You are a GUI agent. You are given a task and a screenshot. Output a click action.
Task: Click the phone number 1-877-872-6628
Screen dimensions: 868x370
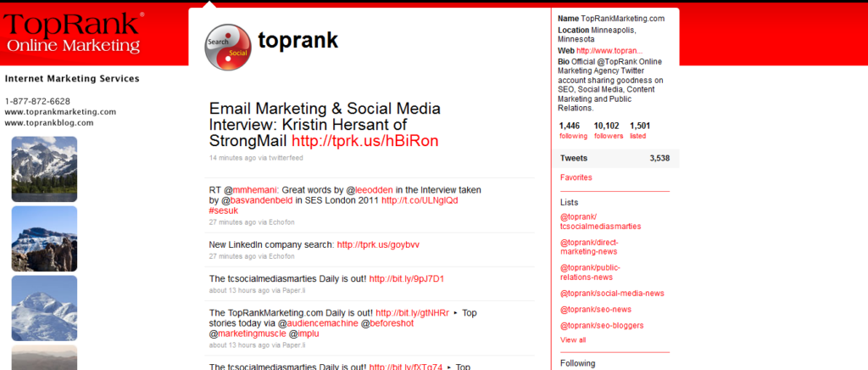[x=37, y=101]
